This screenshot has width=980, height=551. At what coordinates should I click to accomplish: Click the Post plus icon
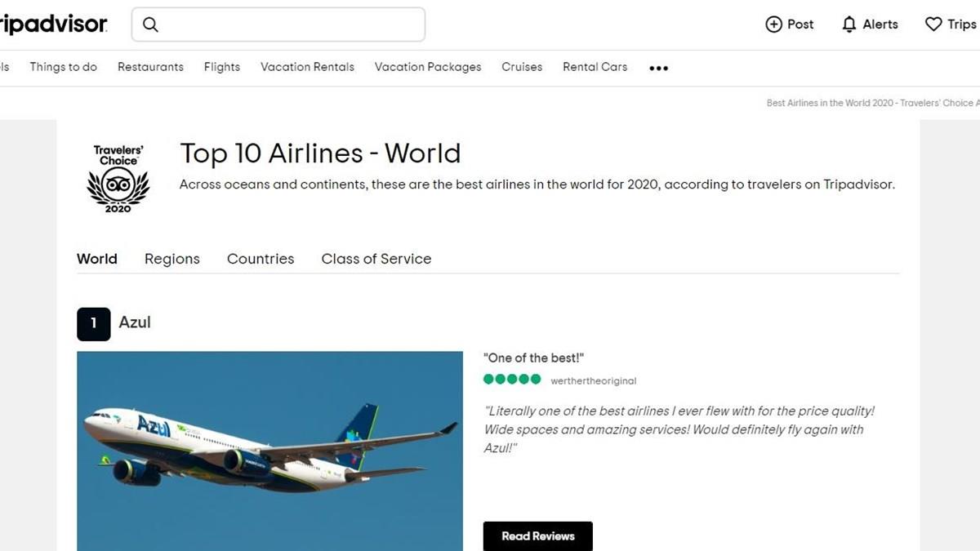pyautogui.click(x=773, y=24)
